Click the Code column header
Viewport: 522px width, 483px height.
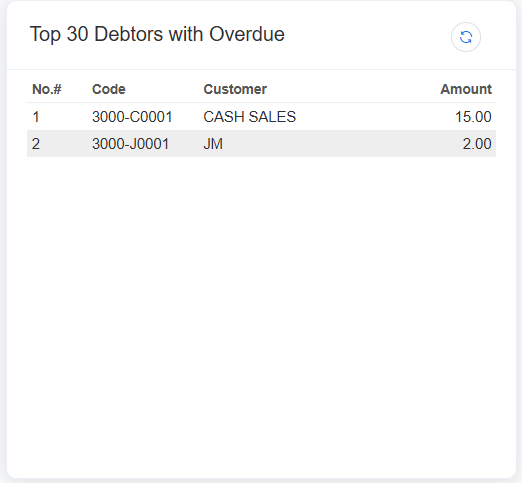(109, 89)
